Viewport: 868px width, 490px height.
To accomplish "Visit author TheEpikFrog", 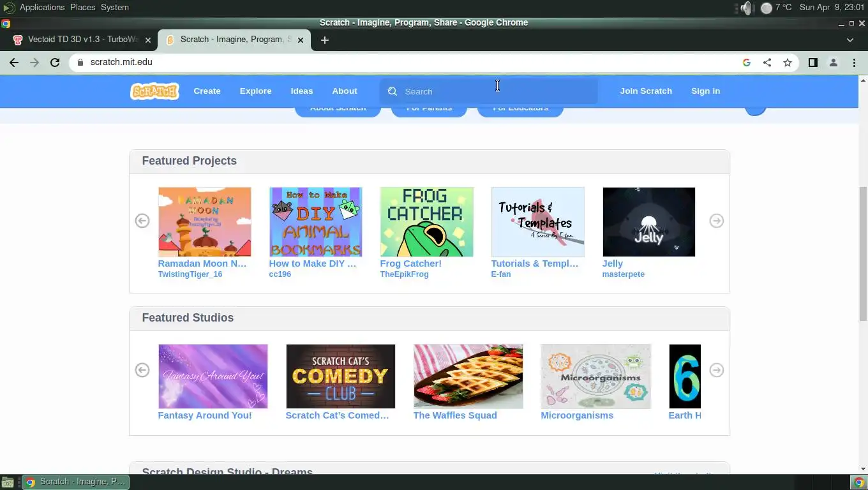I will (405, 274).
